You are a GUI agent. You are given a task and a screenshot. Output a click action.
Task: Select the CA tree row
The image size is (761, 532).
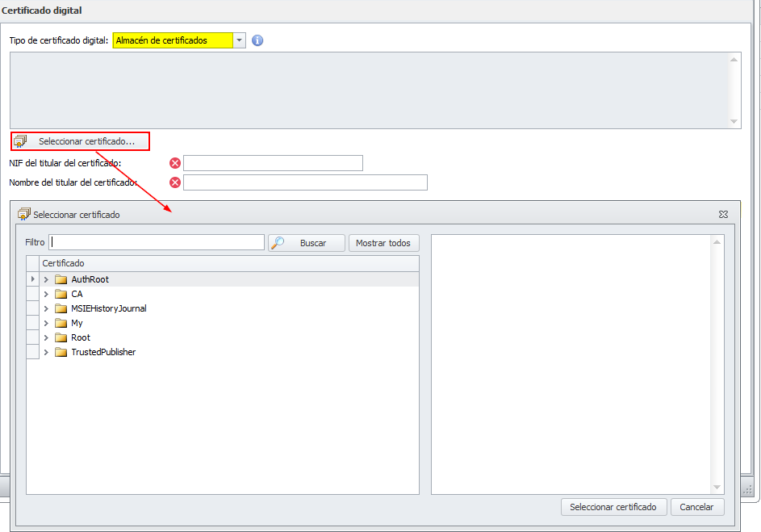tap(229, 294)
